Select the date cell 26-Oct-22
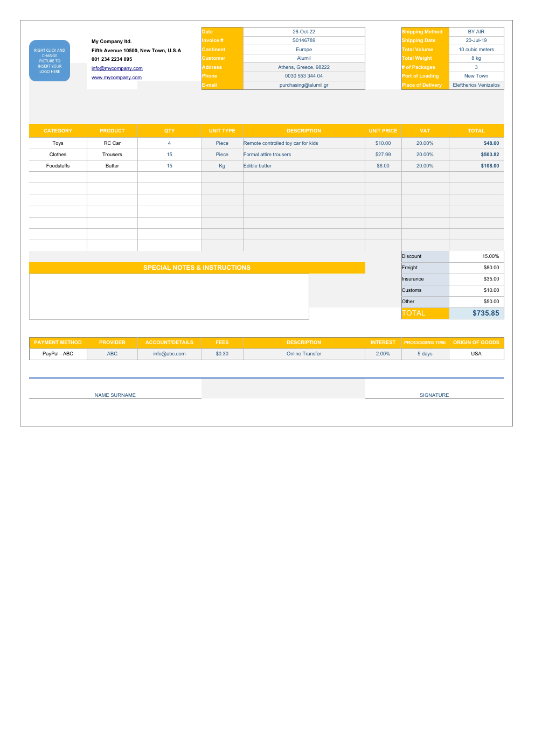Screen dimensions: 535x756 point(304,32)
